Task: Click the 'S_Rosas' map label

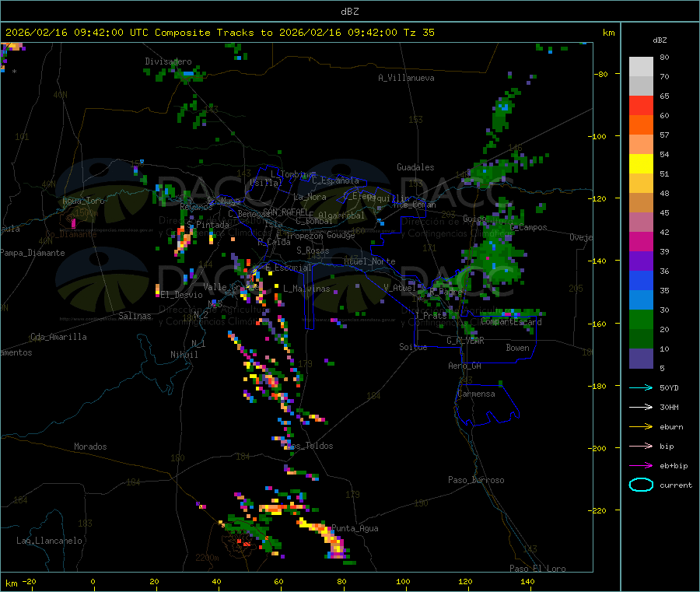Action: (313, 250)
